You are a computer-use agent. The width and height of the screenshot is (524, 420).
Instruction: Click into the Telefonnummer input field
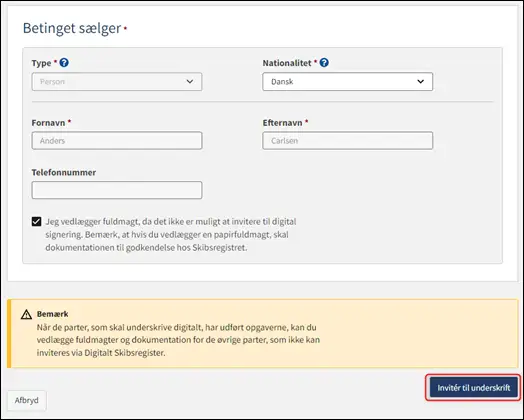point(117,190)
